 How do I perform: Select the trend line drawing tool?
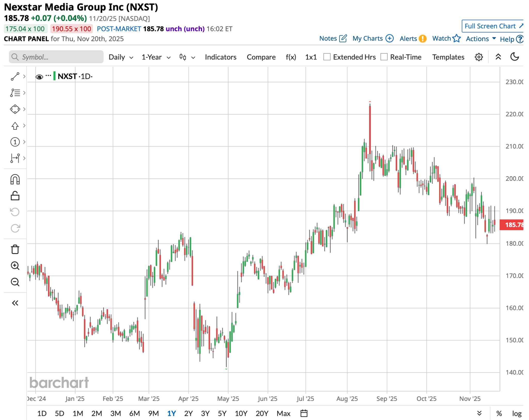(15, 76)
